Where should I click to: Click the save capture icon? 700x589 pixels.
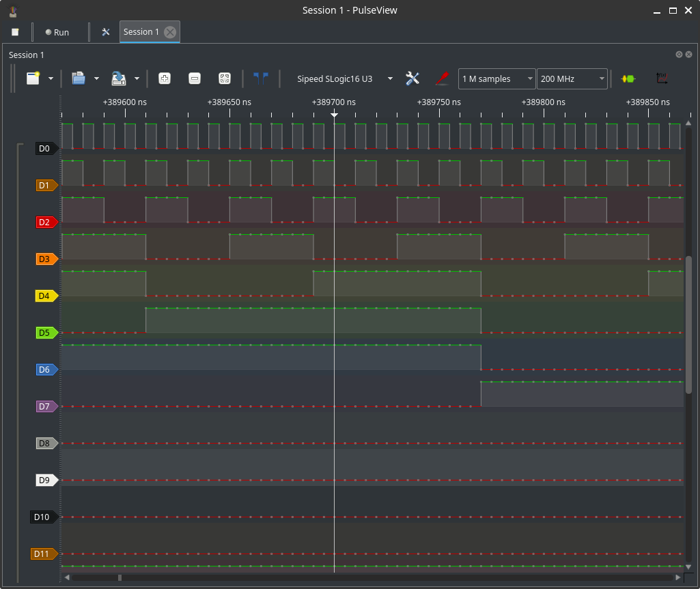119,78
